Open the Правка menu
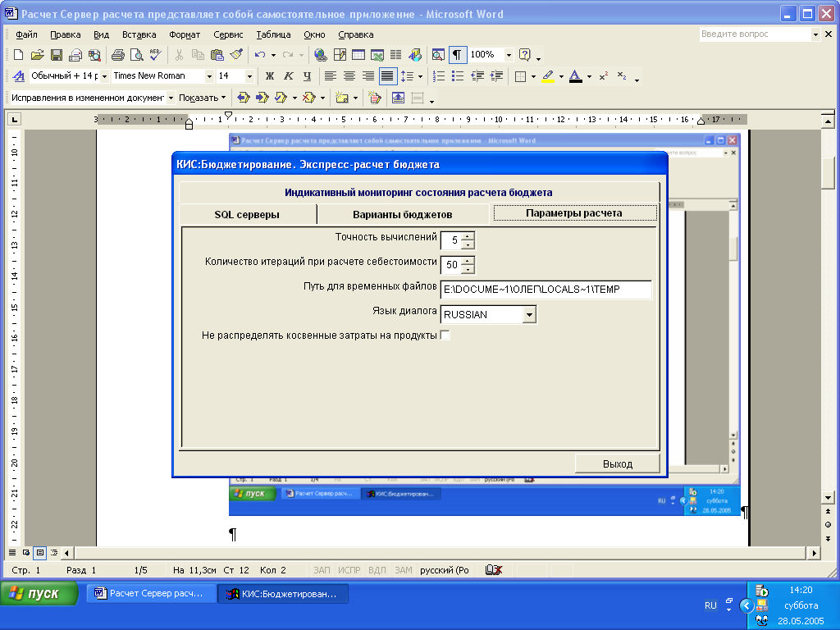The image size is (840, 630). [x=66, y=34]
